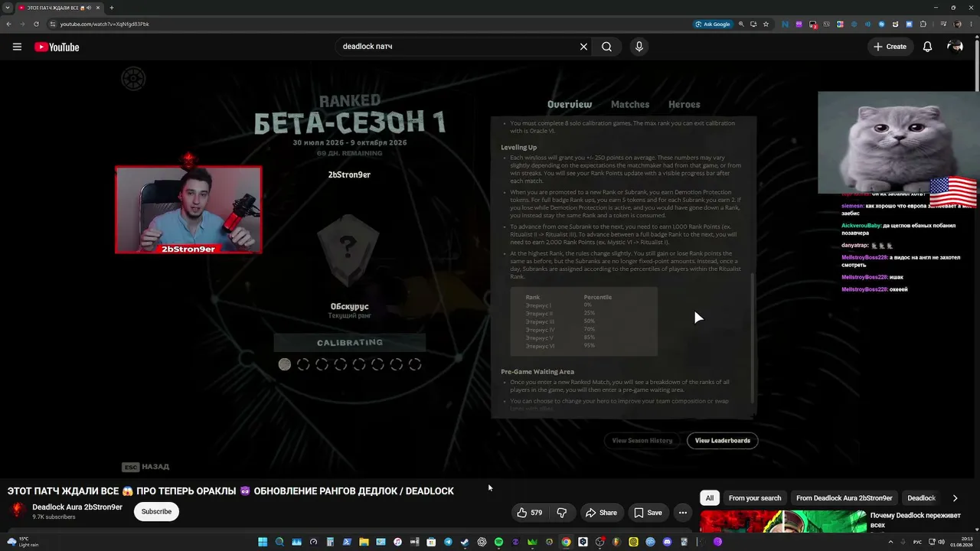Dislike this video
The height and width of the screenshot is (551, 980).
pos(561,513)
